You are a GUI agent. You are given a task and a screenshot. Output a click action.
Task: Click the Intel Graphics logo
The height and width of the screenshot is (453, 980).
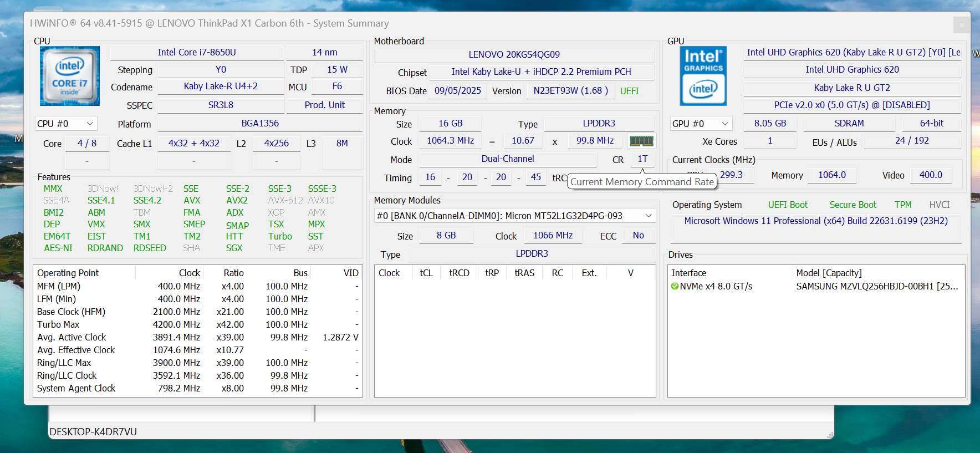(x=703, y=76)
